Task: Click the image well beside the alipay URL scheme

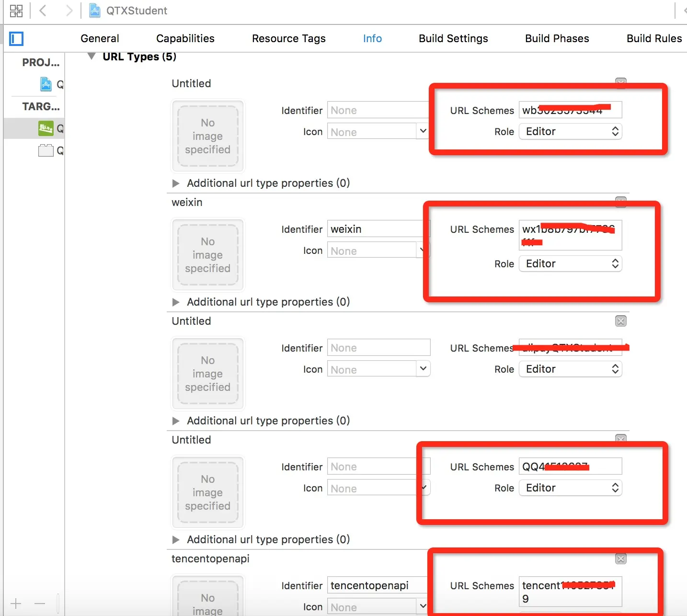Action: pos(208,374)
